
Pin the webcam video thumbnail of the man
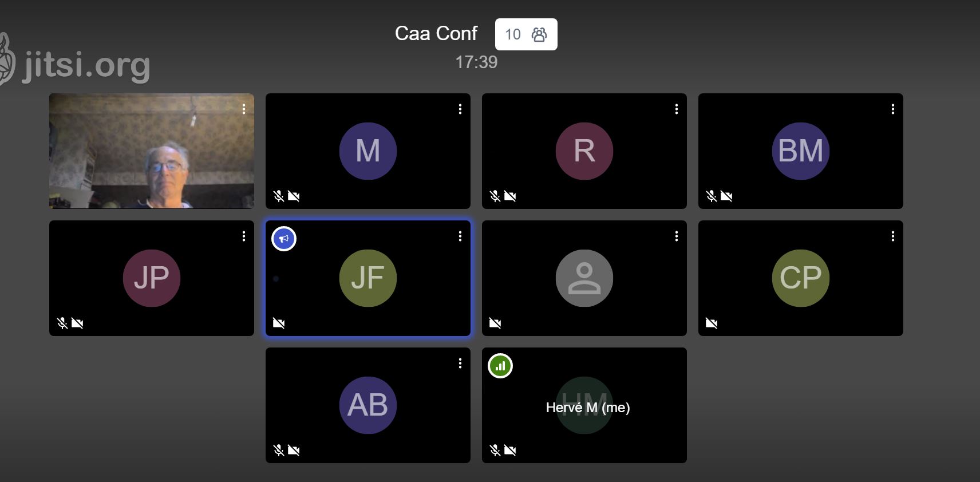point(152,151)
